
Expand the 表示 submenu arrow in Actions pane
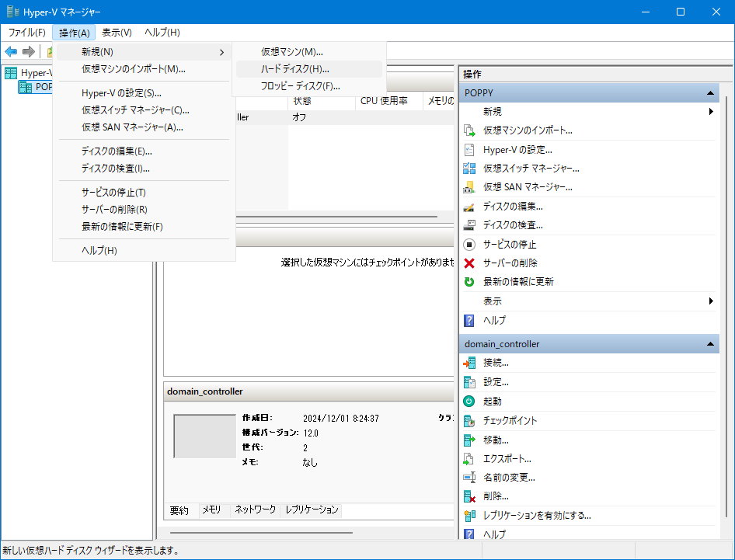coord(711,301)
